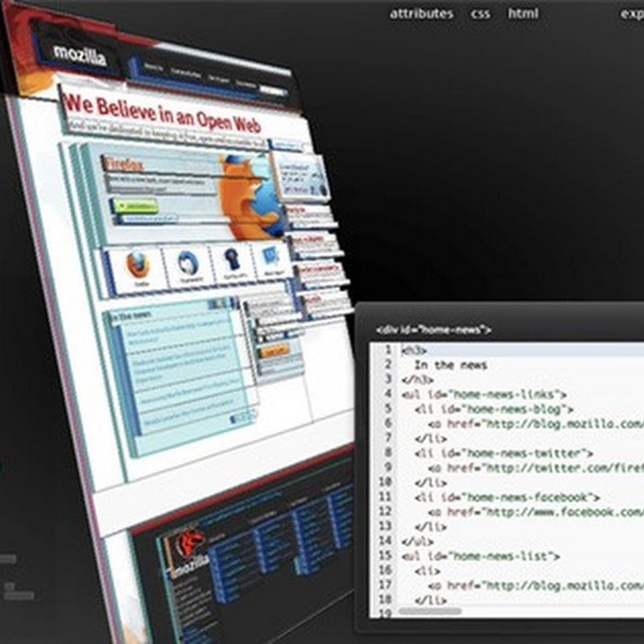
Task: Click line 5 li id="home-news-blog"
Action: (494, 409)
